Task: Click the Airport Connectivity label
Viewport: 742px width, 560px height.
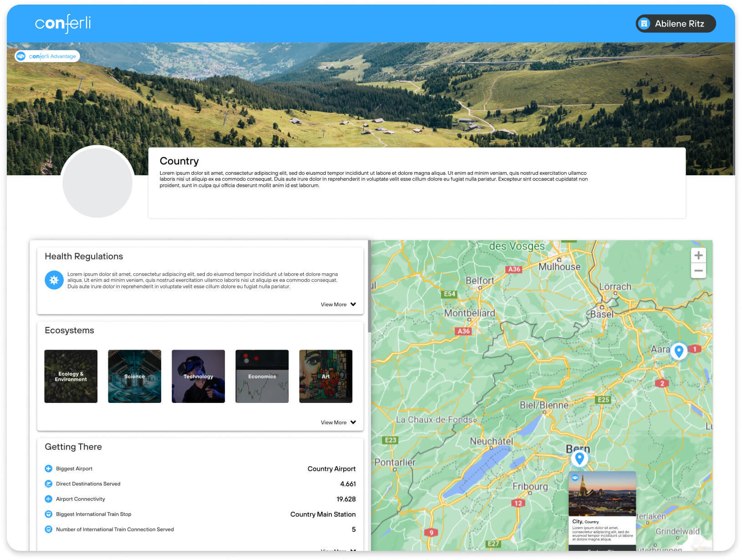Action: [81, 499]
